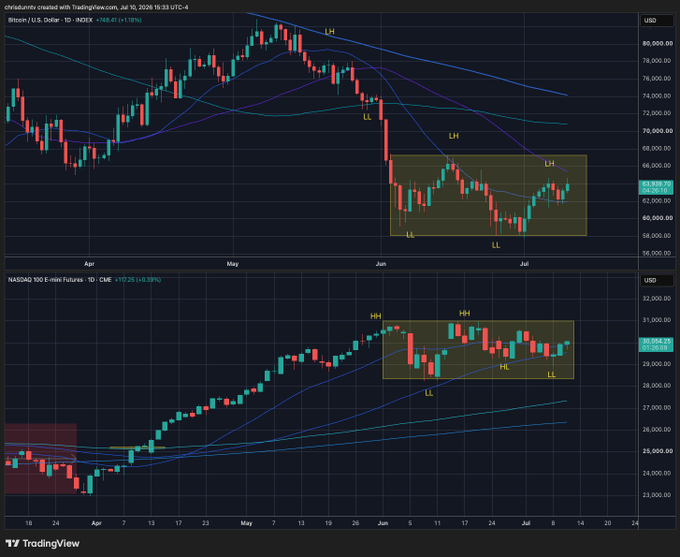The image size is (680, 557).
Task: Click the 29,000.00 price axis label
Action: click(657, 364)
